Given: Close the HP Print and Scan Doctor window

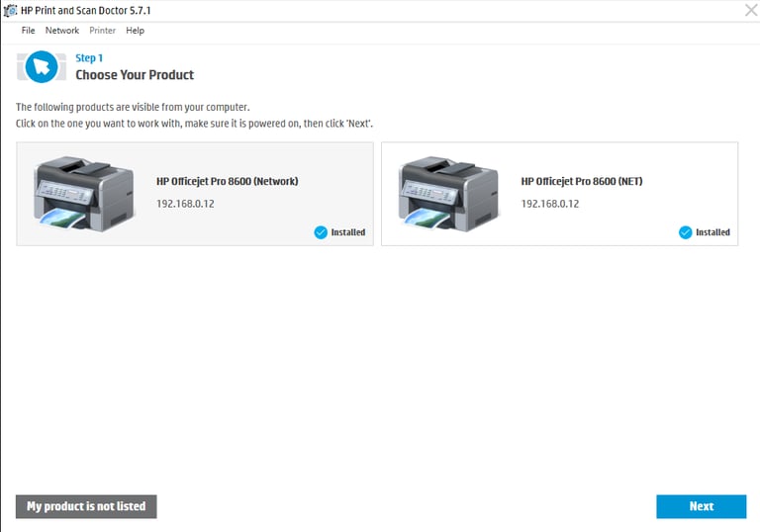Looking at the screenshot, I should pyautogui.click(x=751, y=10).
